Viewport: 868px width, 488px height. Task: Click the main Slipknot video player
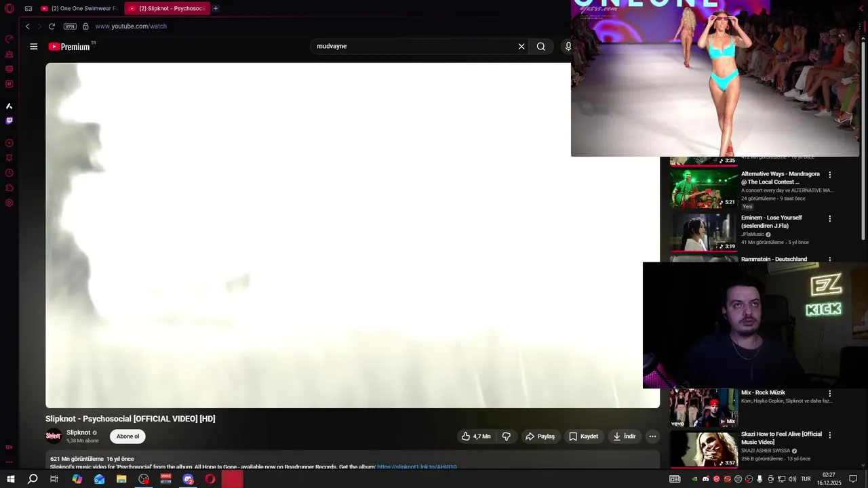pos(353,235)
